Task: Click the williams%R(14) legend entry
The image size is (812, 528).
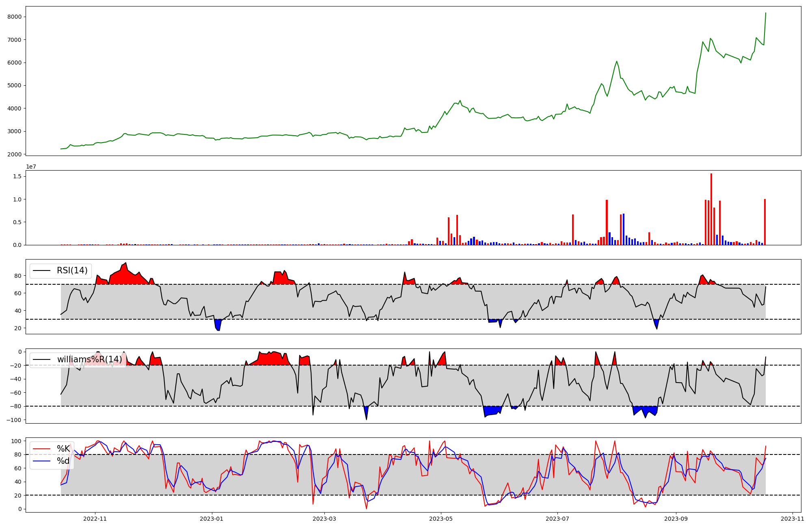Action: coord(89,359)
